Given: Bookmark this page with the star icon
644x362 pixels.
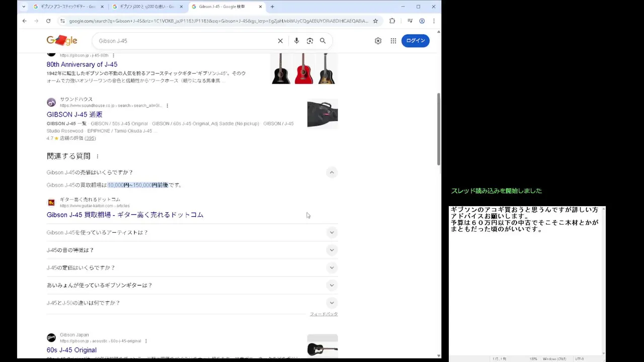Looking at the screenshot, I should tap(375, 21).
